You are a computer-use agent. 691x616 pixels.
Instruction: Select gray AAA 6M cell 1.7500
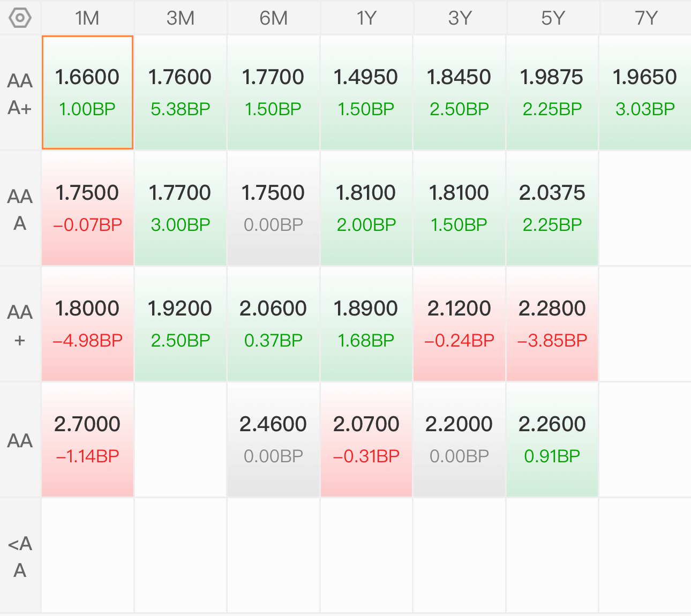(x=273, y=208)
